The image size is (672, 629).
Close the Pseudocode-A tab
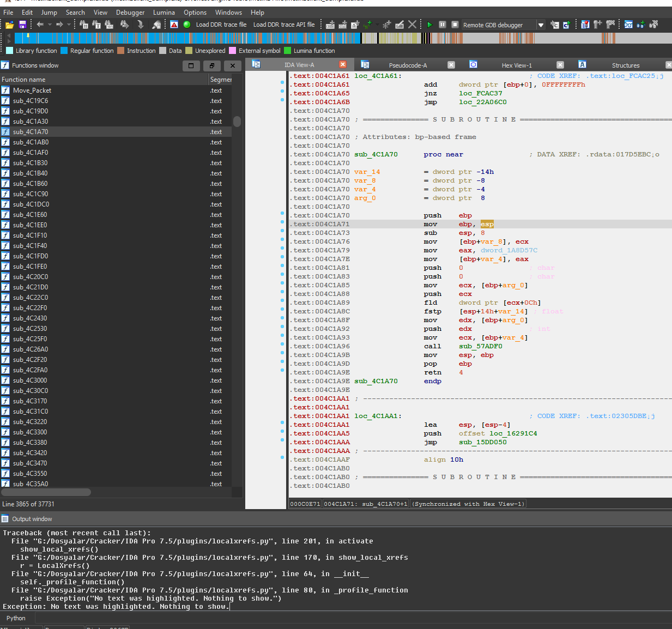click(x=451, y=64)
